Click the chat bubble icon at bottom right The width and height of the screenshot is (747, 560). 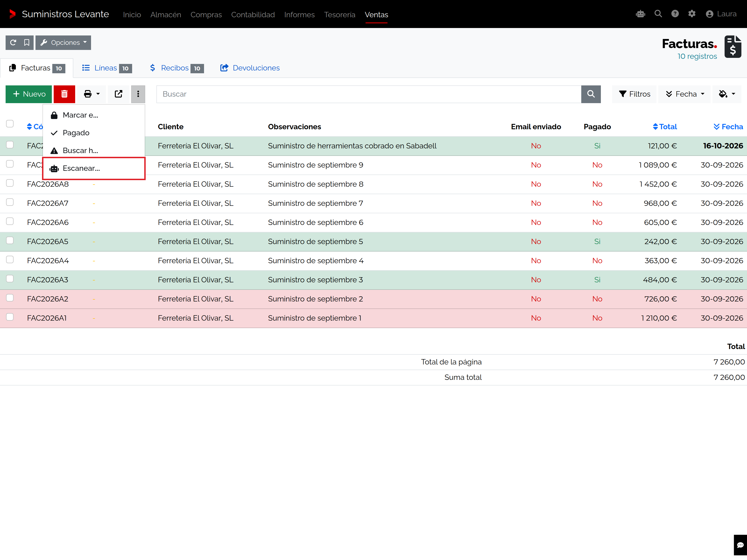point(740,545)
